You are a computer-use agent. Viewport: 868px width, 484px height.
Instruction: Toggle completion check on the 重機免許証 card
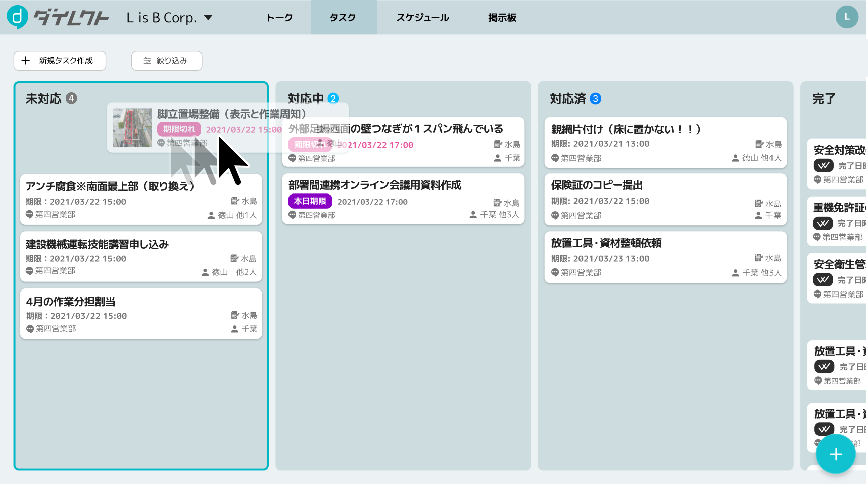823,223
